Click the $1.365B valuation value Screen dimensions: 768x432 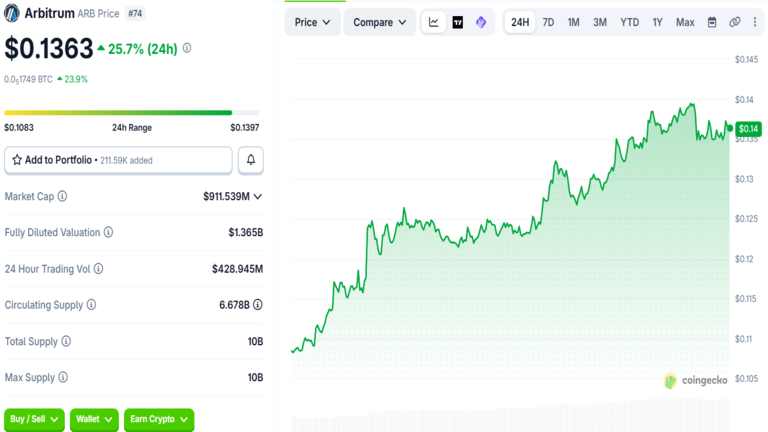tap(245, 232)
